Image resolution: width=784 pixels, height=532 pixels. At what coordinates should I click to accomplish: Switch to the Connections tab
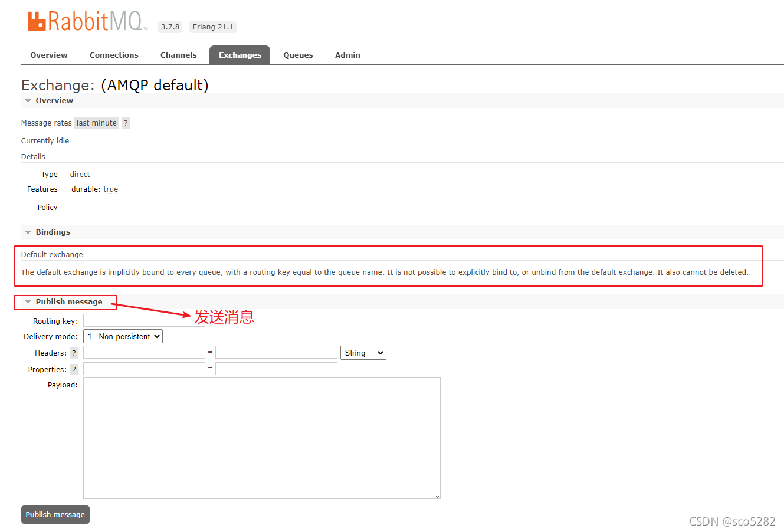[x=114, y=55]
